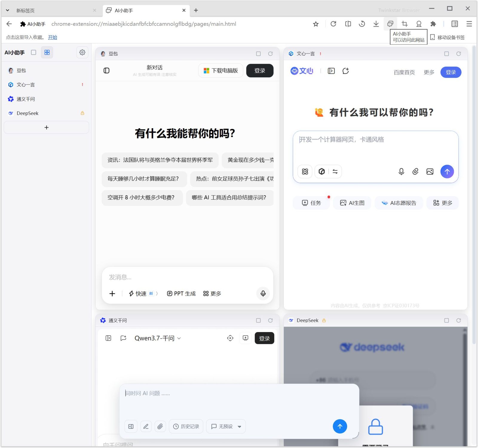
Task: Open the split view icon in toolbar
Action: pyautogui.click(x=348, y=24)
